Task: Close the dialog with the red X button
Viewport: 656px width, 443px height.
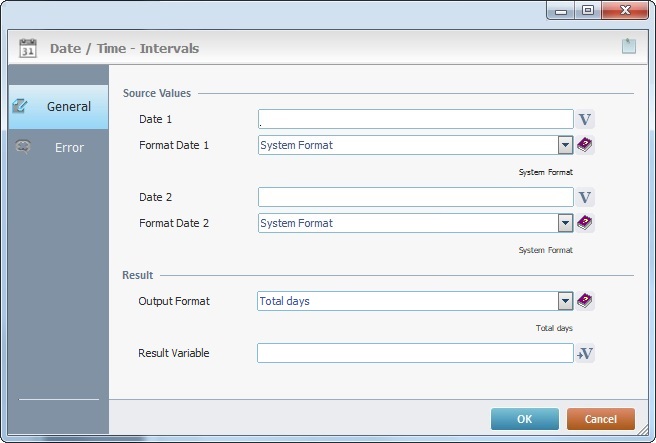Action: pyautogui.click(x=627, y=10)
